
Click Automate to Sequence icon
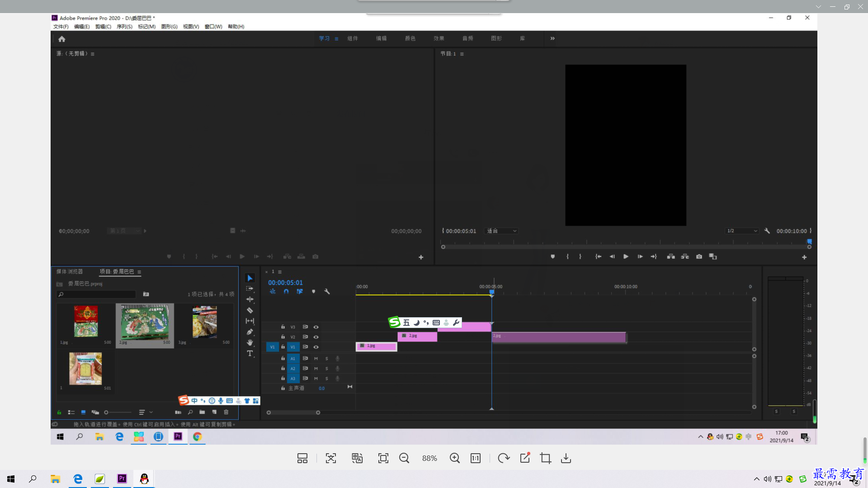tap(178, 412)
